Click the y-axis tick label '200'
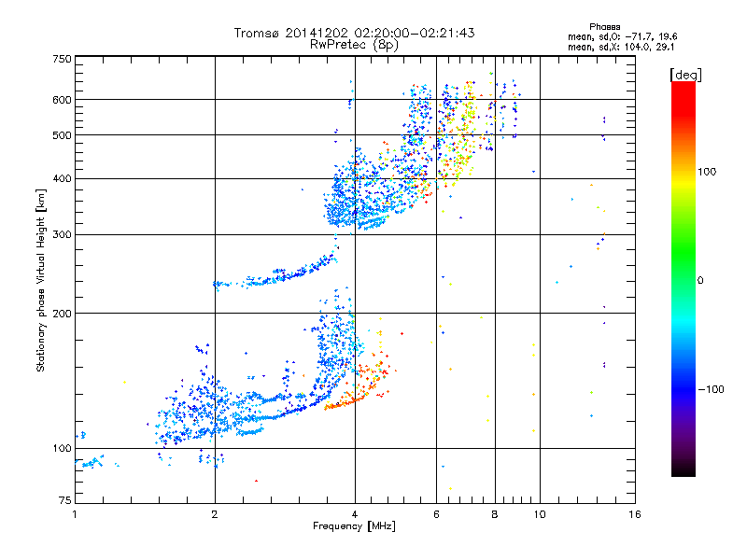The image size is (747, 560). click(62, 314)
